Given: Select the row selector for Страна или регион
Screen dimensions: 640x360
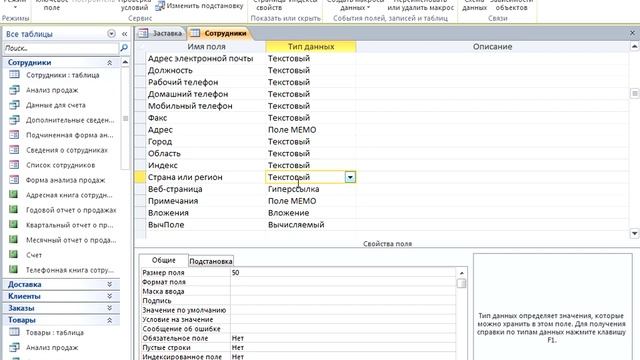Looking at the screenshot, I should pyautogui.click(x=140, y=177).
